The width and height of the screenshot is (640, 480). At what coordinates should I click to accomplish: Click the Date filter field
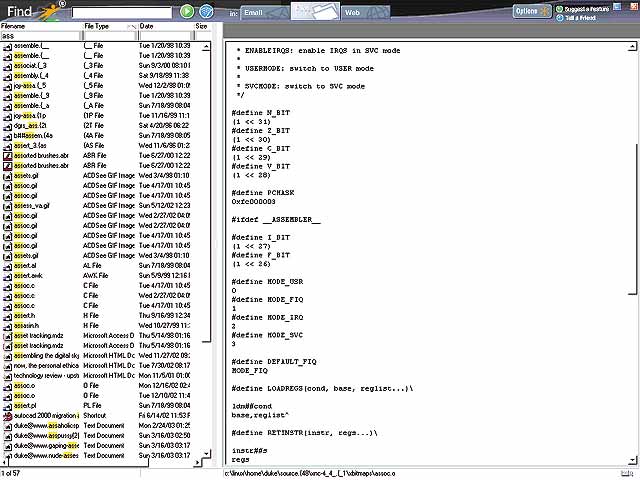coord(165,36)
